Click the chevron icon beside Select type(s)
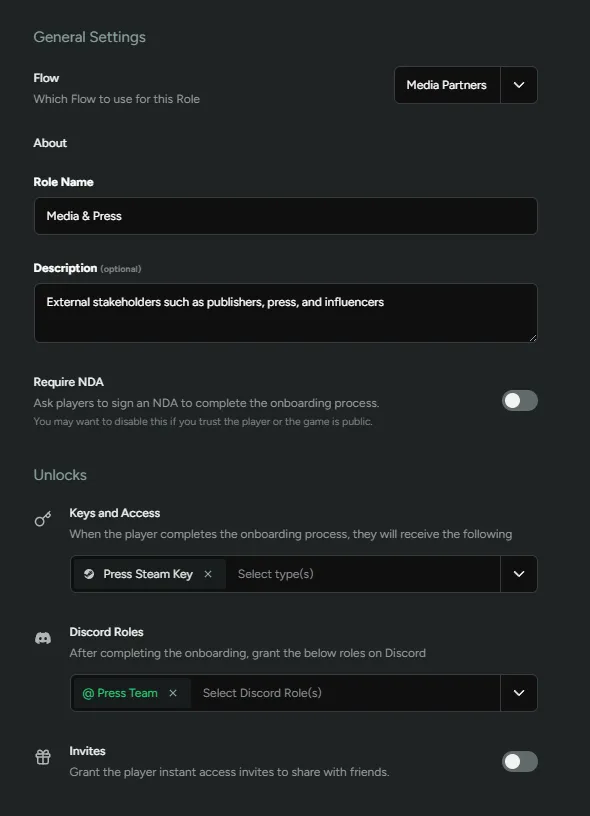This screenshot has height=816, width=590. point(519,574)
